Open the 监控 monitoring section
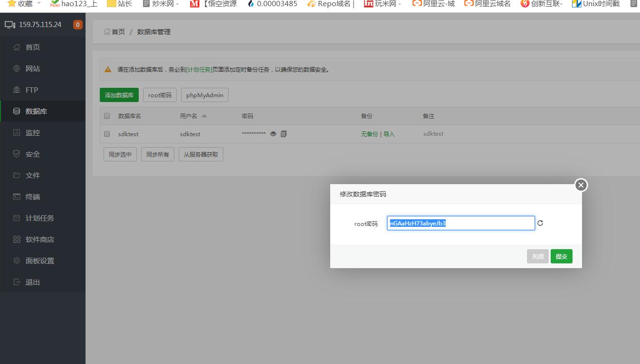The width and height of the screenshot is (640, 364). point(33,133)
